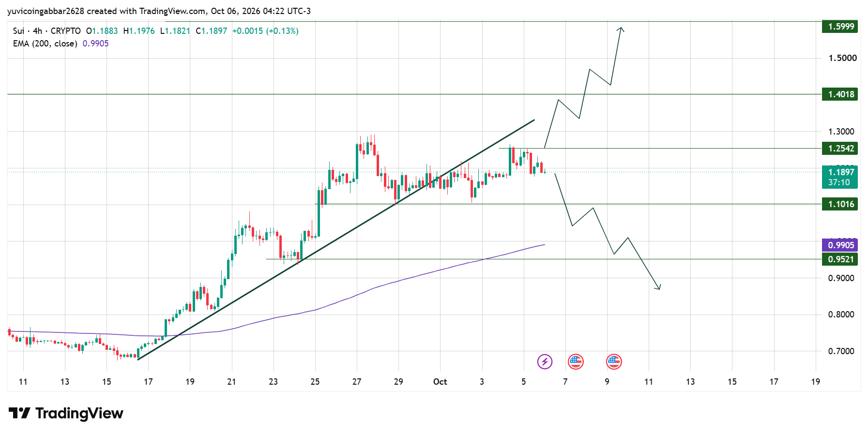This screenshot has width=868, height=435.
Task: Click the open value O1.1883
Action: [102, 31]
